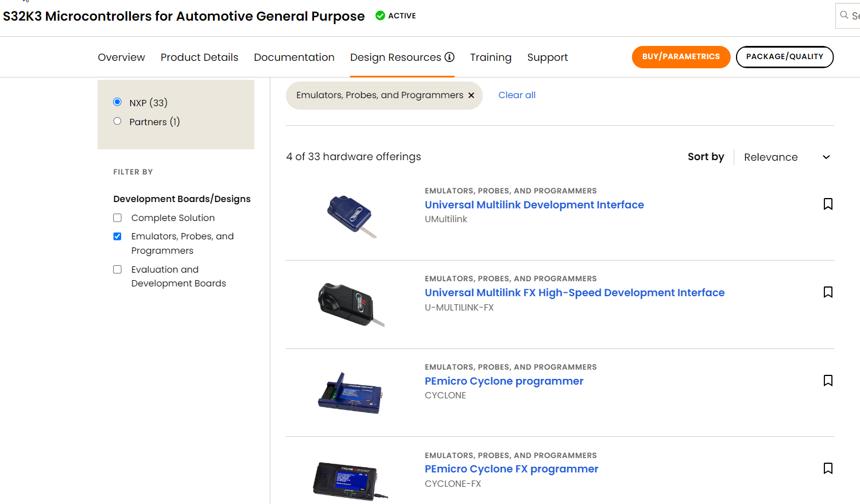Bookmark the Universal Multilink Development Interface
Screen dimensions: 860x504
828,204
